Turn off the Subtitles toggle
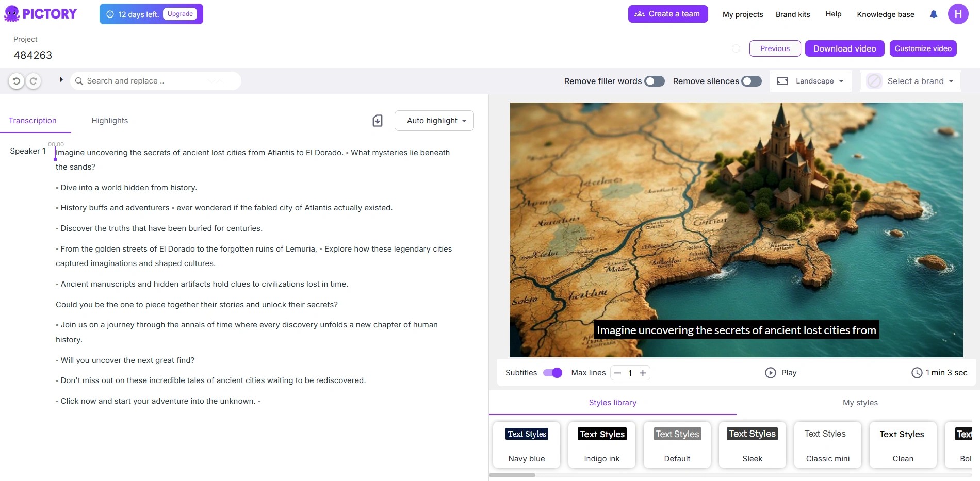The width and height of the screenshot is (980, 481). pyautogui.click(x=552, y=373)
